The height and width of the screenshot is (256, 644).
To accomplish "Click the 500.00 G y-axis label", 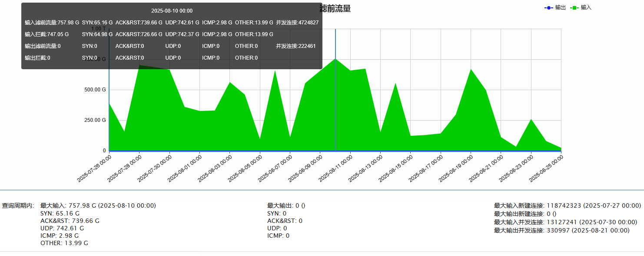I will point(95,90).
